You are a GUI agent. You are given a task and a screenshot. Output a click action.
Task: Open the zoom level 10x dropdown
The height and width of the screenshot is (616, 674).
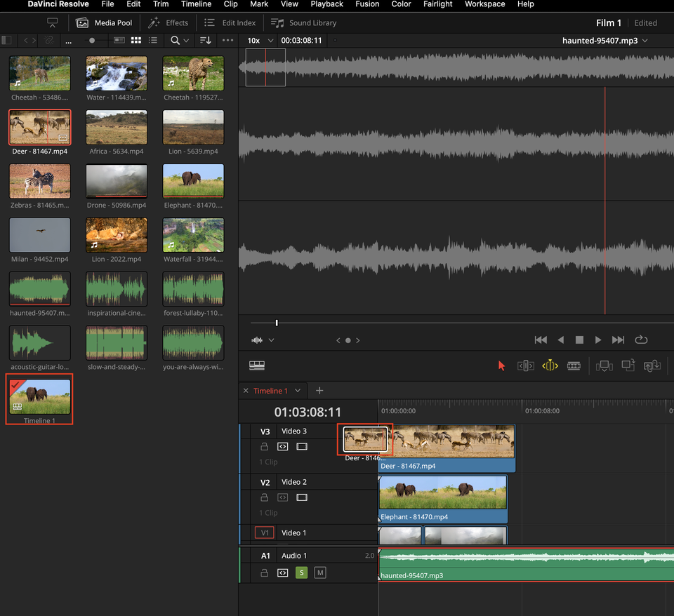(x=258, y=40)
